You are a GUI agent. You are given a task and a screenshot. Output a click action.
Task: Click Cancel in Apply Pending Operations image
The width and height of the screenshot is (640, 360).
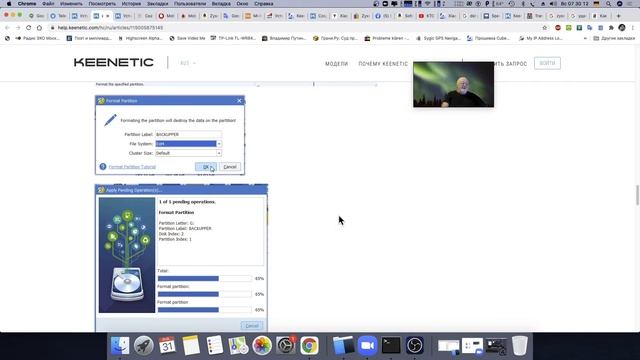coord(252,326)
